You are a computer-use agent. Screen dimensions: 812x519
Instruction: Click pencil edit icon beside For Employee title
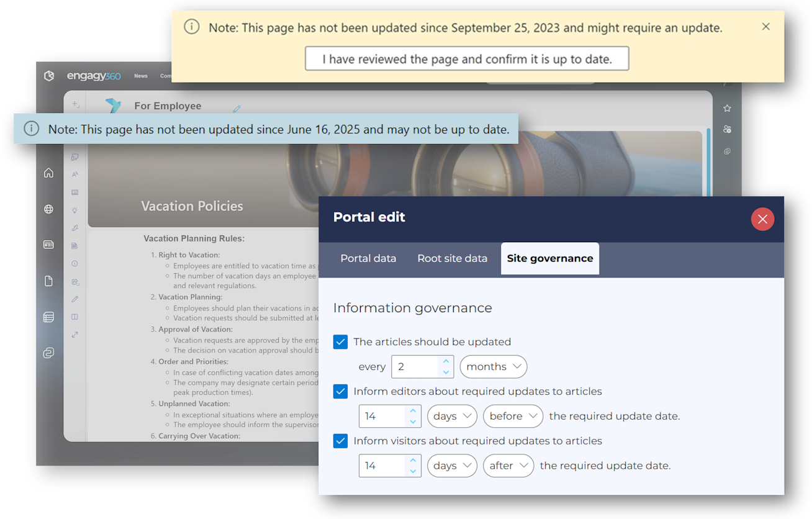[x=237, y=109]
